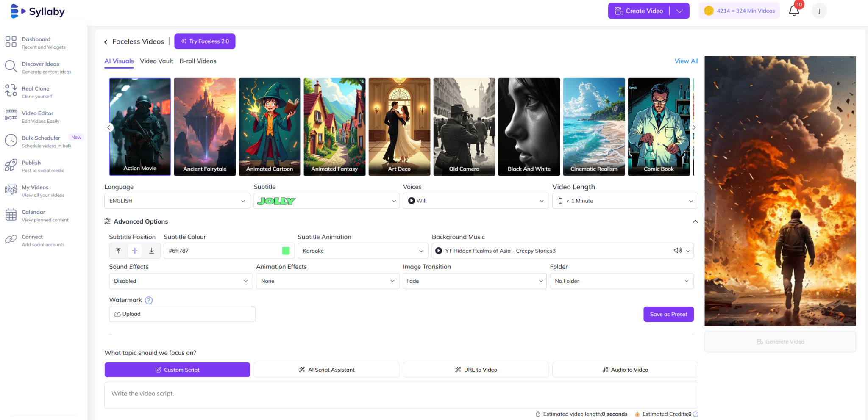Open notifications with the bell icon
The width and height of the screenshot is (868, 420).
pos(794,11)
